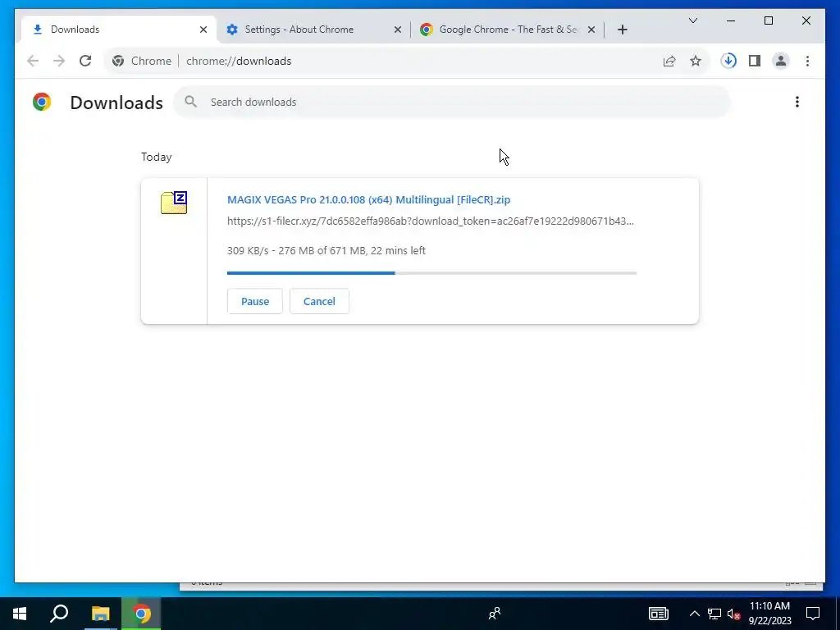Open the Downloads page more actions menu
This screenshot has width=840, height=630.
[x=797, y=102]
